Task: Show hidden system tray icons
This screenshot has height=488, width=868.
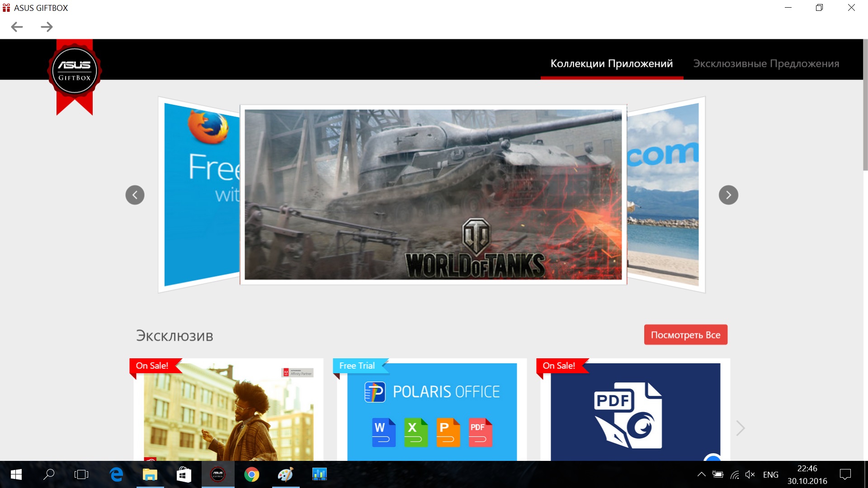Action: [x=701, y=474]
